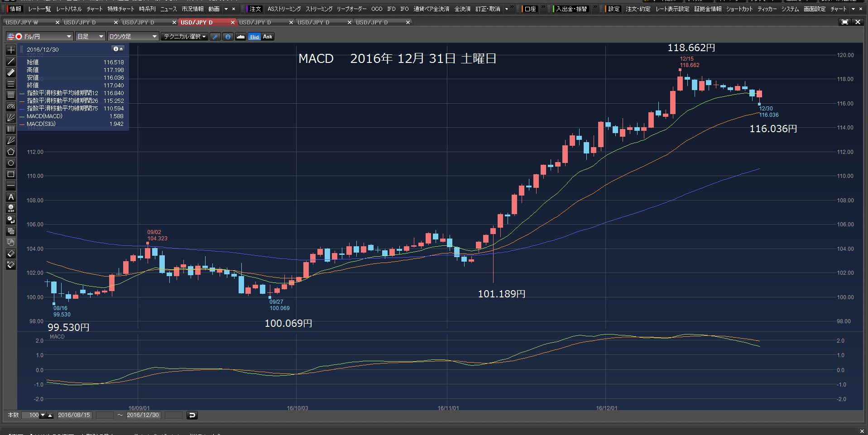Click the blue info icon in chart toolbar
The height and width of the screenshot is (435, 868).
pyautogui.click(x=228, y=37)
